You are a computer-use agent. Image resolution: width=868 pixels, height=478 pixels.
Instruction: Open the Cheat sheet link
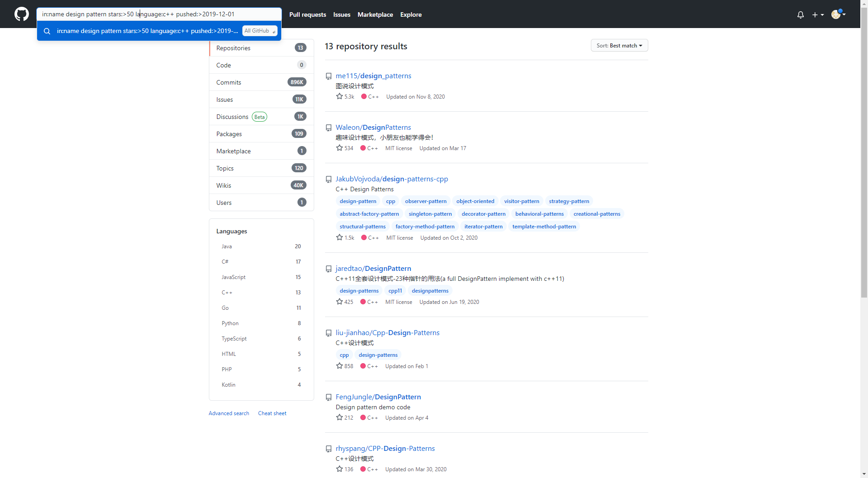click(x=272, y=413)
